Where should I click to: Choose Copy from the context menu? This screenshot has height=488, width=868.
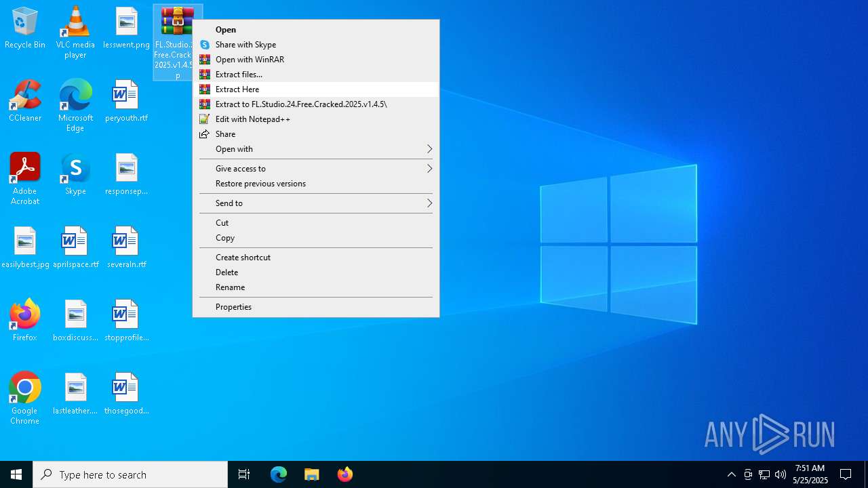[x=316, y=238]
